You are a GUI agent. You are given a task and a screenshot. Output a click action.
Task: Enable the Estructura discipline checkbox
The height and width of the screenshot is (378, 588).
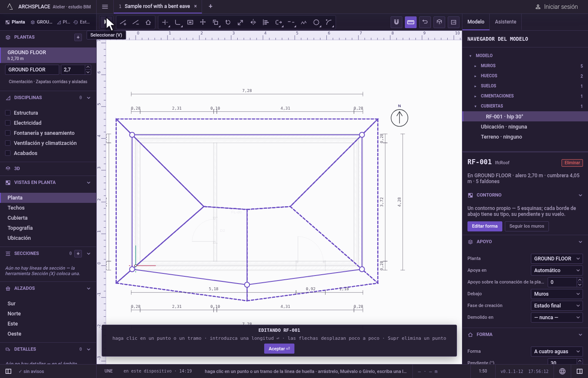8,113
